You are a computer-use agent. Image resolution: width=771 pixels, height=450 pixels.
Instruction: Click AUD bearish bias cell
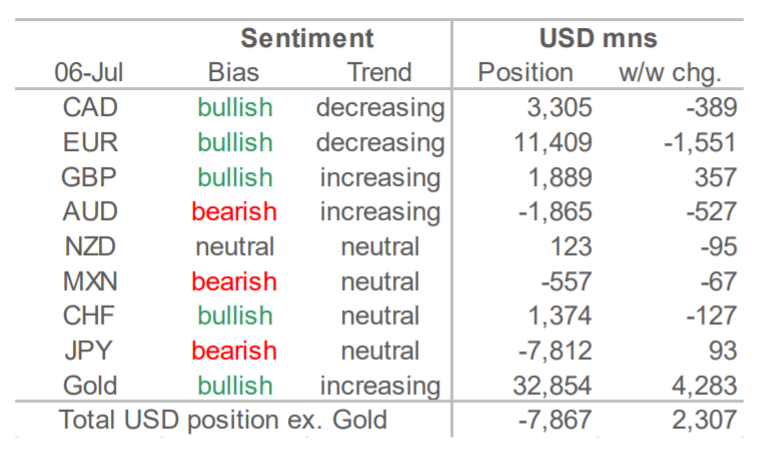click(x=234, y=212)
